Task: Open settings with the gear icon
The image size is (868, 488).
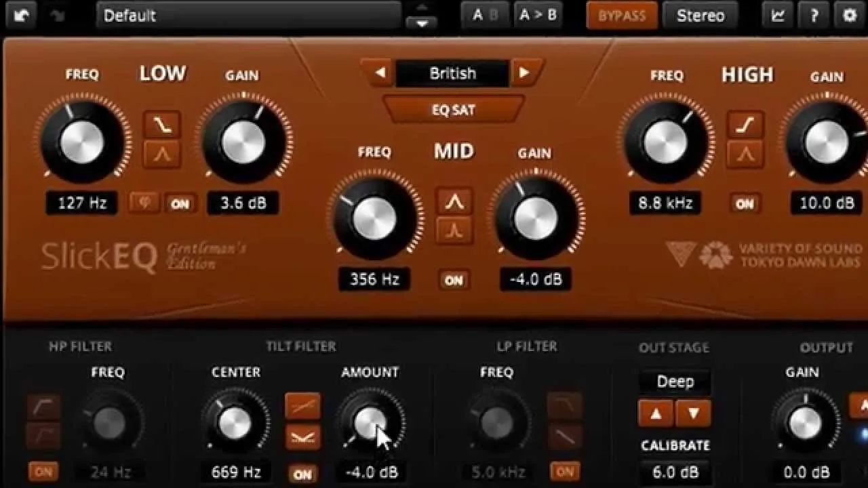Action: coord(850,15)
